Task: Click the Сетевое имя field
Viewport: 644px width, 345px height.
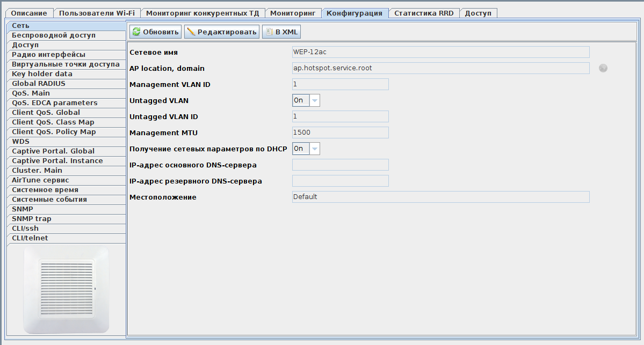Action: pyautogui.click(x=440, y=52)
